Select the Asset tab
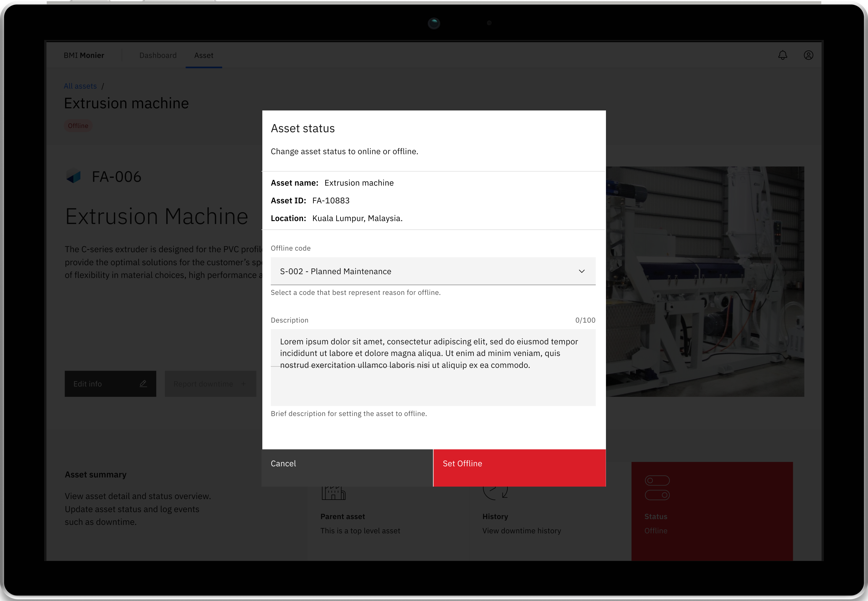The width and height of the screenshot is (868, 601). (204, 55)
